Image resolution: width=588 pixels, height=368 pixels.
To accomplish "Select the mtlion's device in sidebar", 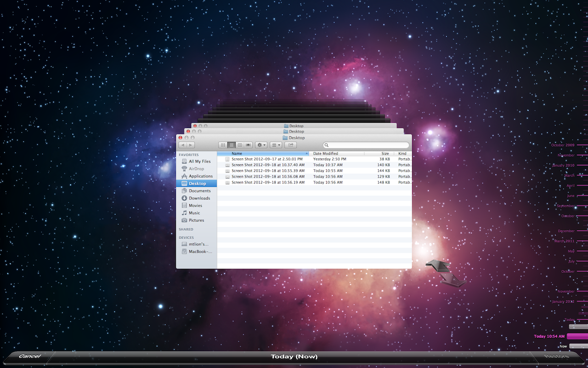I will click(196, 244).
